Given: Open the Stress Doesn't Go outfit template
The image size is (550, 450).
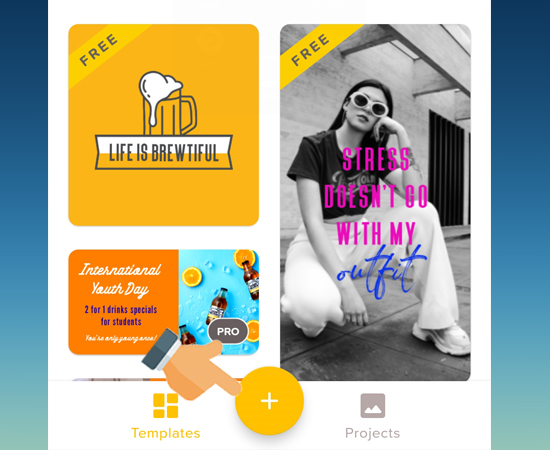Looking at the screenshot, I should [375, 202].
